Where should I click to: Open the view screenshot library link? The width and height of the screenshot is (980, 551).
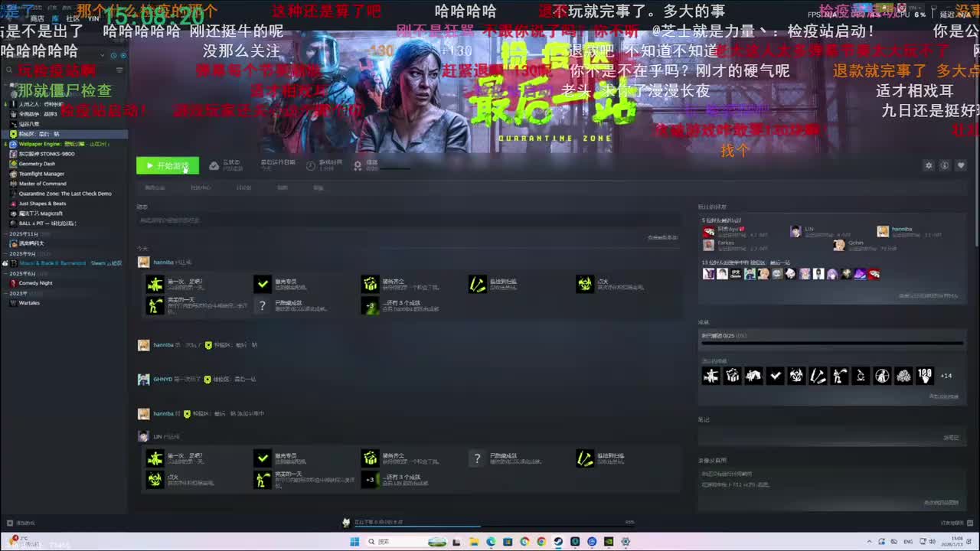tap(942, 503)
